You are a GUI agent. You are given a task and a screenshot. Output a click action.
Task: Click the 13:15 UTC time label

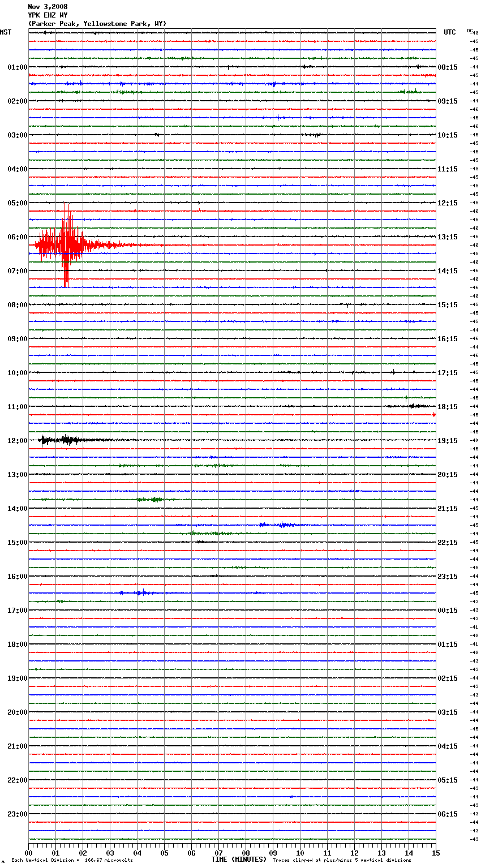[448, 237]
